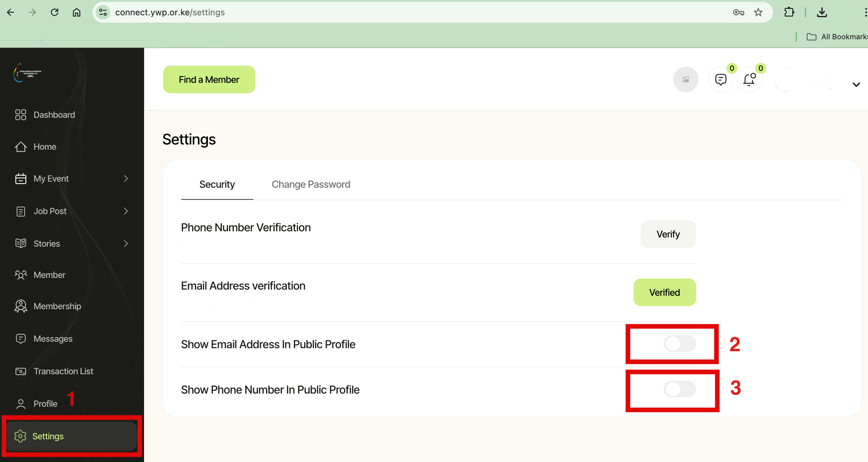Open the chat messages icon in header

click(721, 79)
